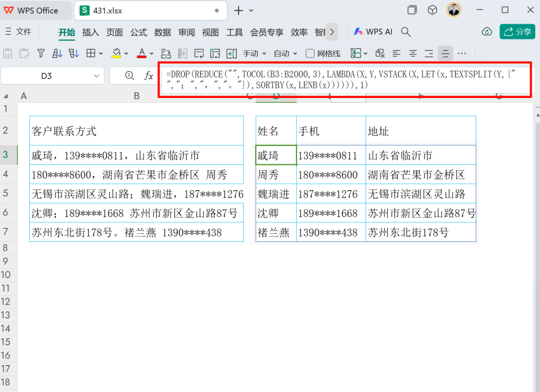Apply the yellow fill color bucket
The image size is (540, 392).
(117, 53)
